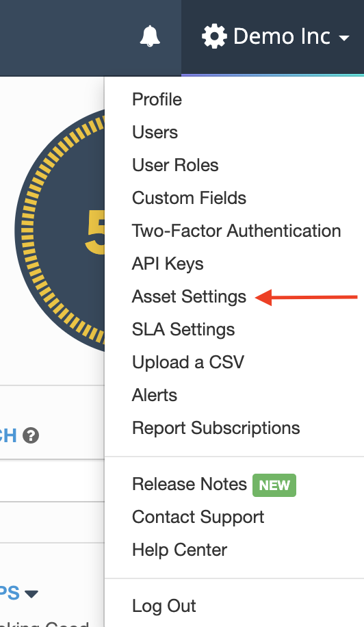Viewport: 364px width, 627px height.
Task: Click the notification bell icon
Action: click(x=150, y=36)
